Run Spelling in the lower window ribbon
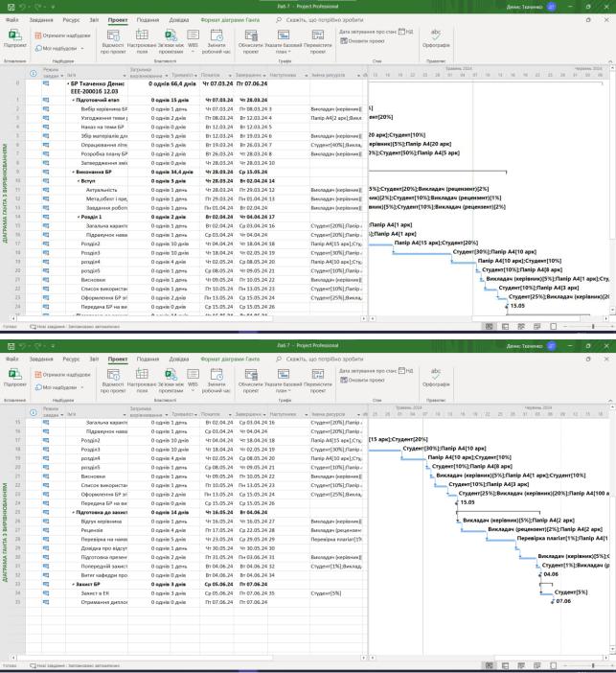 click(x=436, y=378)
